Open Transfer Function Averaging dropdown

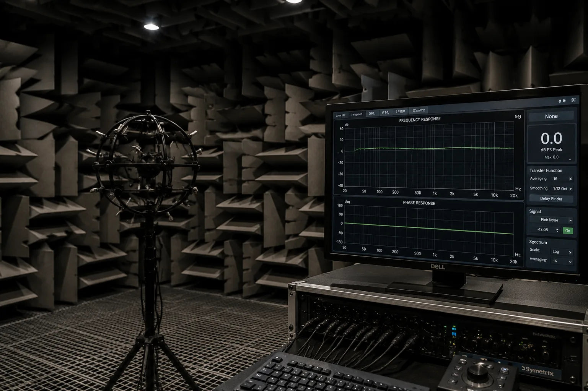tap(562, 179)
